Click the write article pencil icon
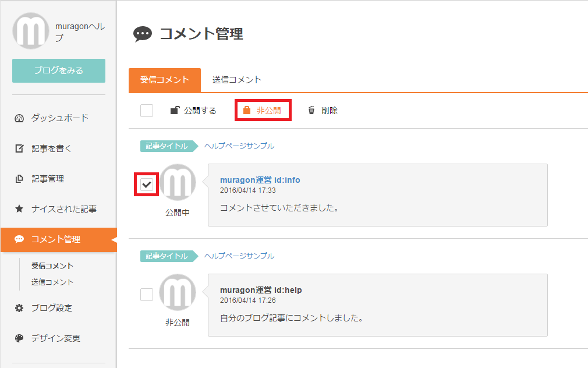This screenshot has width=588, height=368. 19,148
